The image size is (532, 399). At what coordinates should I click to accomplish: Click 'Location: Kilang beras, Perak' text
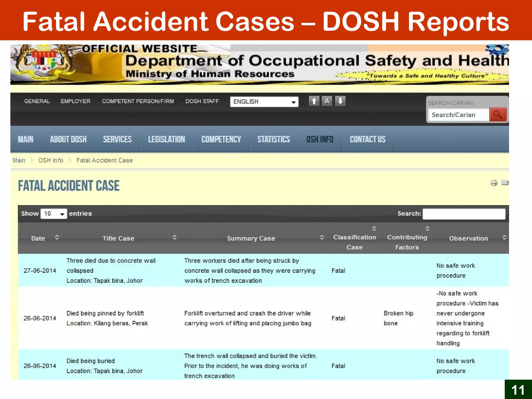pyautogui.click(x=107, y=323)
